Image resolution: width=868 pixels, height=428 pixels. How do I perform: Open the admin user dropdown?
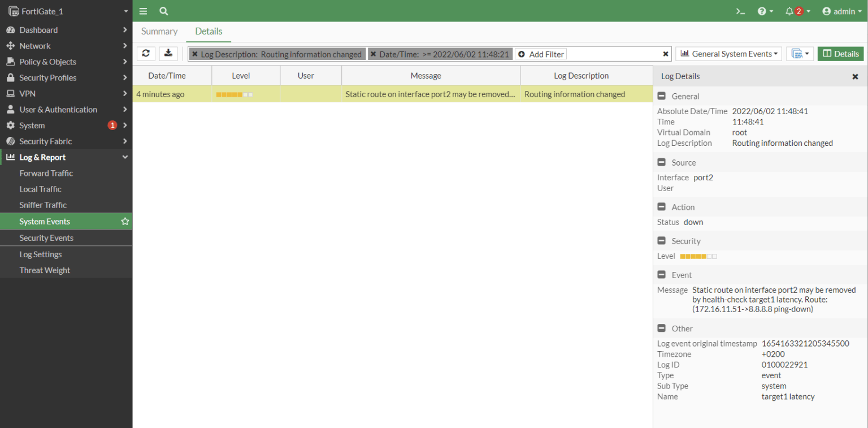[842, 11]
